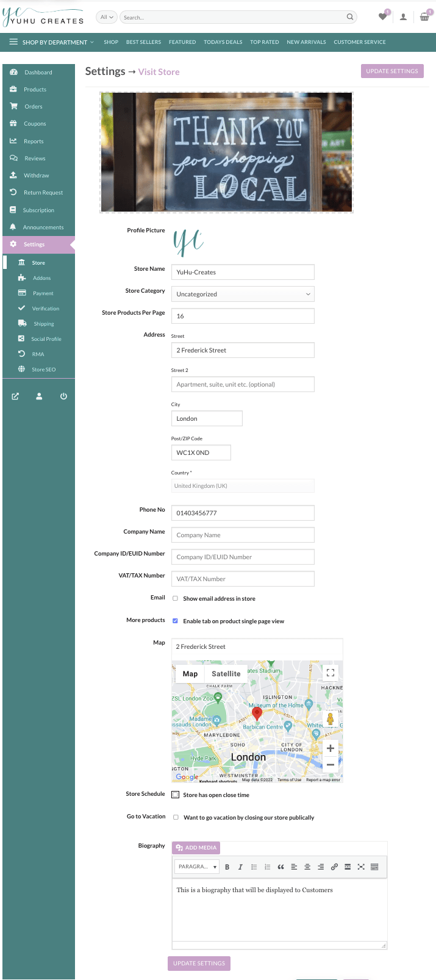Go to Orders in sidebar
436x980 pixels.
coord(38,107)
